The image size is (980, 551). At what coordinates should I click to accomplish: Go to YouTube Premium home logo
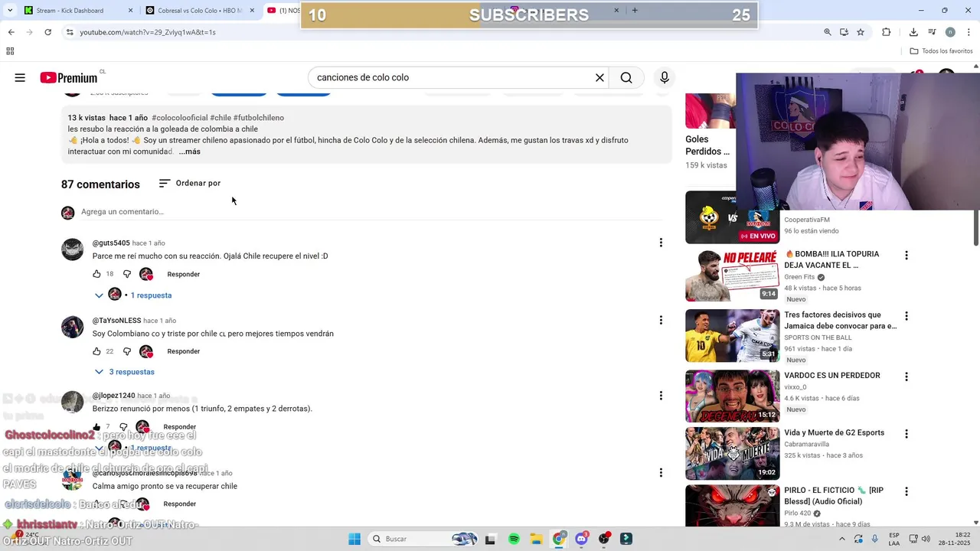coord(69,77)
